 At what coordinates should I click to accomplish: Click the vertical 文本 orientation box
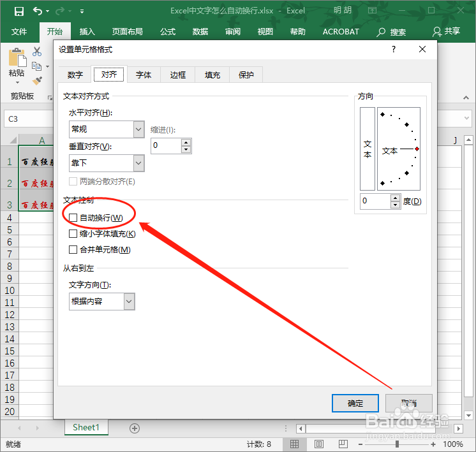coord(368,149)
